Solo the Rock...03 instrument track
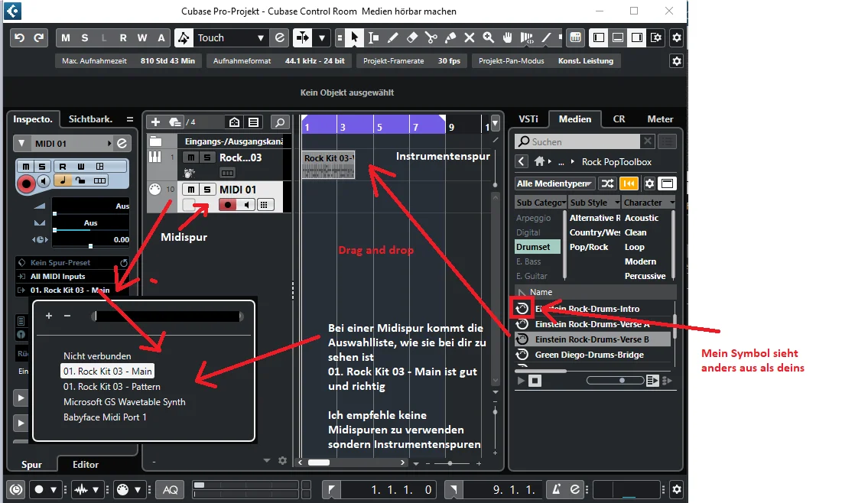Viewport: 868px width, 503px height. click(x=207, y=157)
